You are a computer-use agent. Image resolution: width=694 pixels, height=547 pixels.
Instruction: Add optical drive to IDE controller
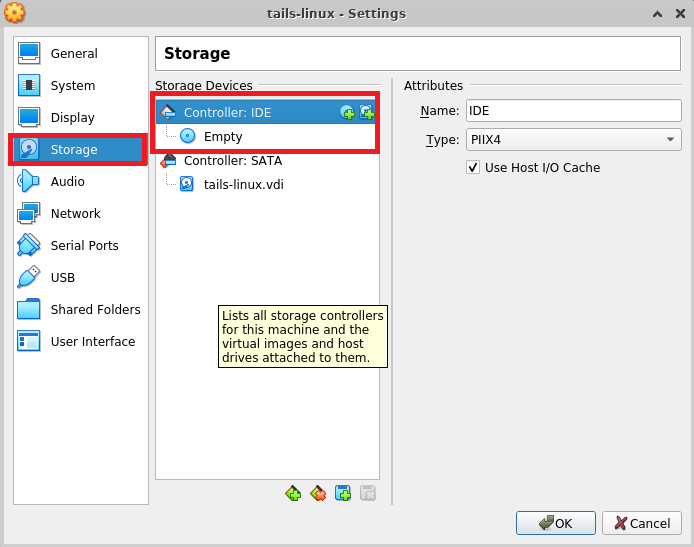[347, 112]
